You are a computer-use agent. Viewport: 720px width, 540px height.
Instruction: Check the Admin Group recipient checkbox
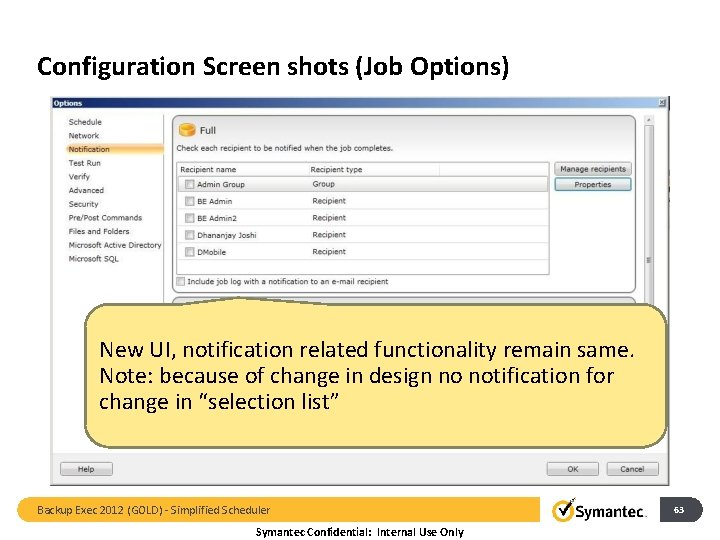189,184
